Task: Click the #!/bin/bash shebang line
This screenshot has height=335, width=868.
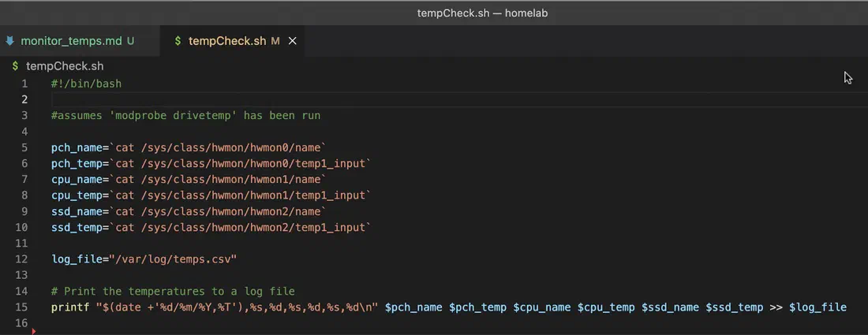Action: coord(86,84)
